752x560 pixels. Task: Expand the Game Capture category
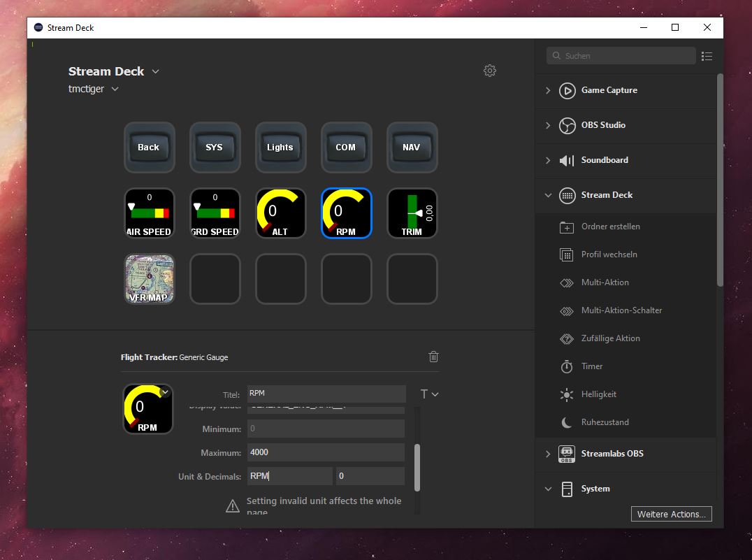(x=548, y=90)
